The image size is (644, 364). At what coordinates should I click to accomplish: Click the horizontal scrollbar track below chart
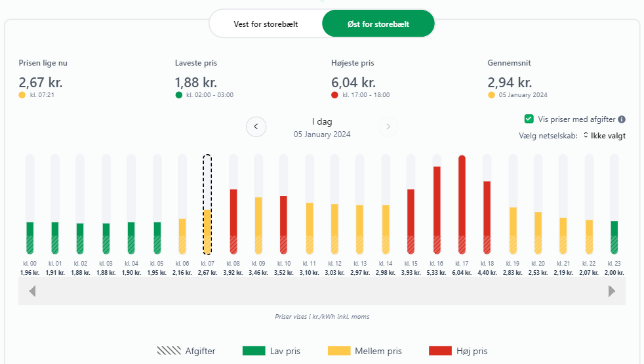321,291
